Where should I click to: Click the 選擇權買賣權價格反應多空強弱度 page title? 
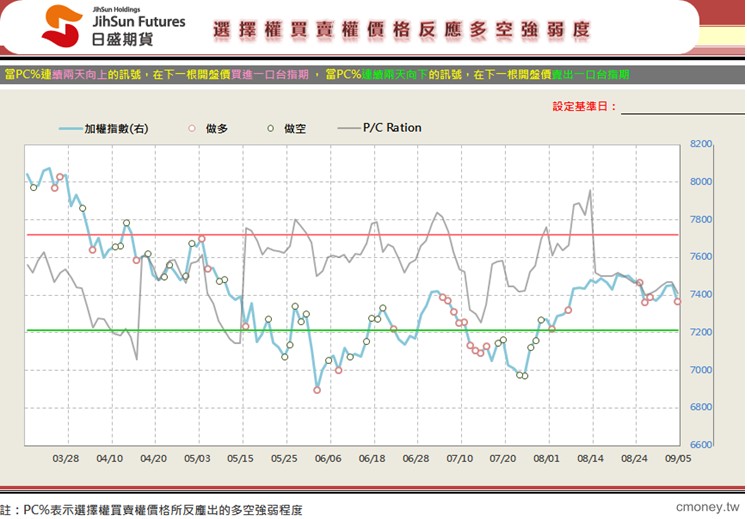[x=402, y=30]
